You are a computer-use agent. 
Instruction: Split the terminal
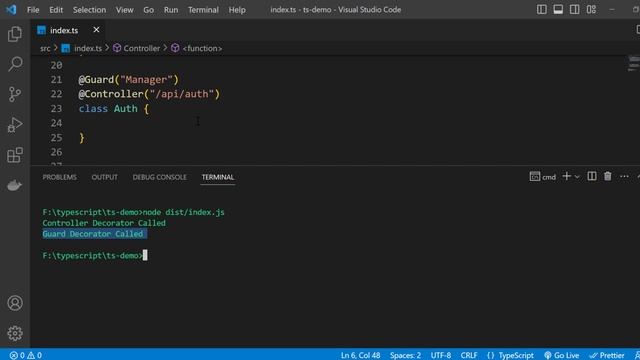click(x=591, y=176)
